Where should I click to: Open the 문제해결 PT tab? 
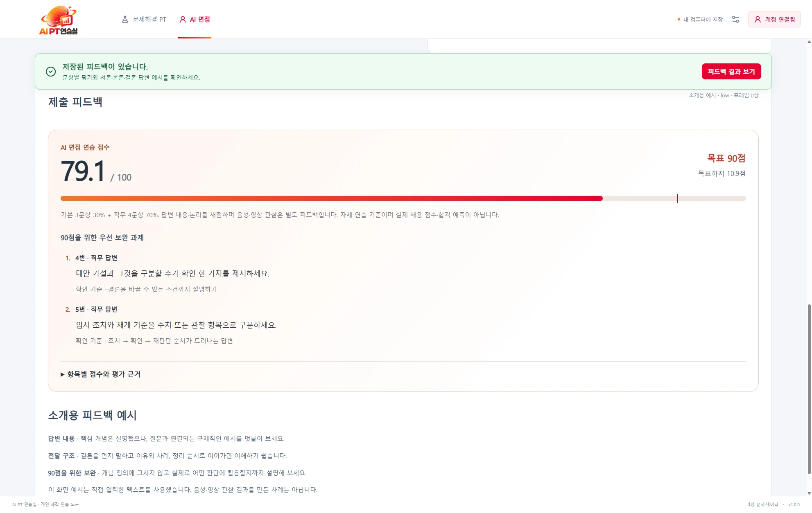pos(144,19)
